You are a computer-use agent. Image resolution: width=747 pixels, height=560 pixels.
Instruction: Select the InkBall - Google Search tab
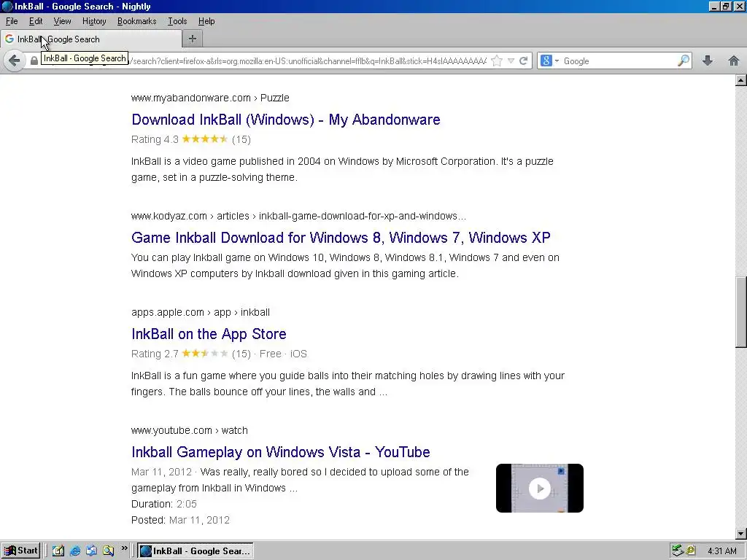[x=90, y=39]
